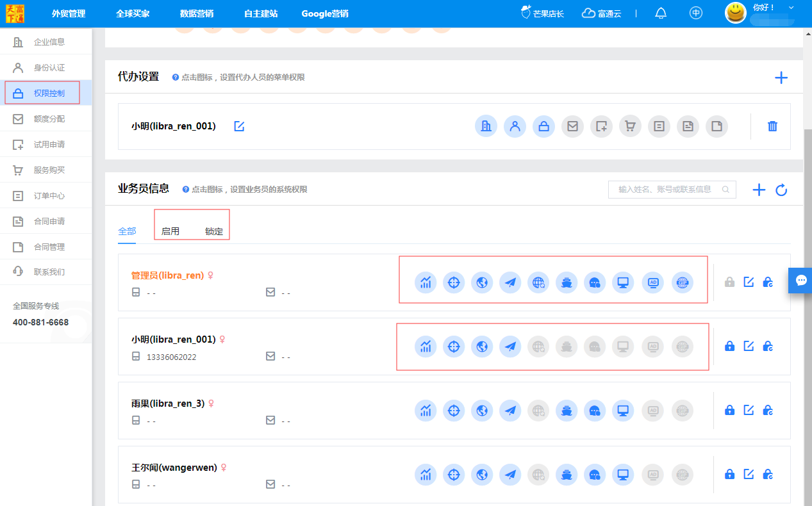The width and height of the screenshot is (812, 506).
Task: Enable shopping cart permission for delegate 小明
Action: pos(630,126)
